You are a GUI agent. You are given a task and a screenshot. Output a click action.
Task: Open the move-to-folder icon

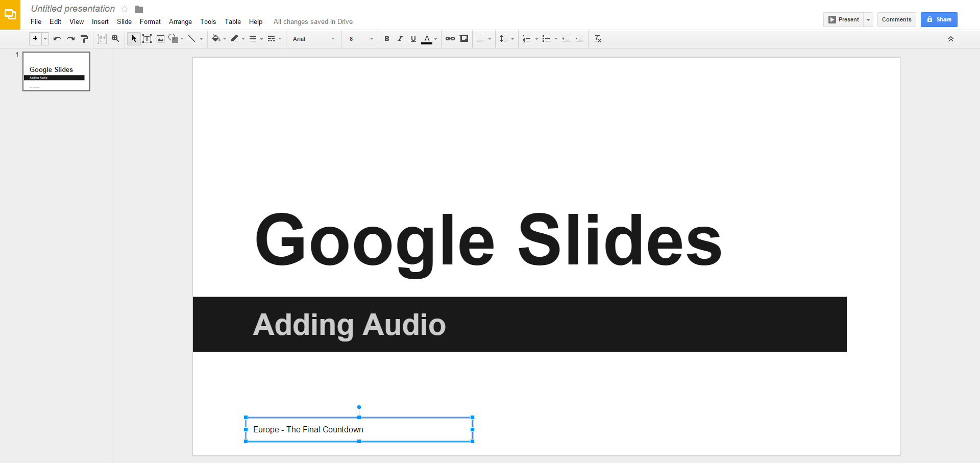pos(139,9)
